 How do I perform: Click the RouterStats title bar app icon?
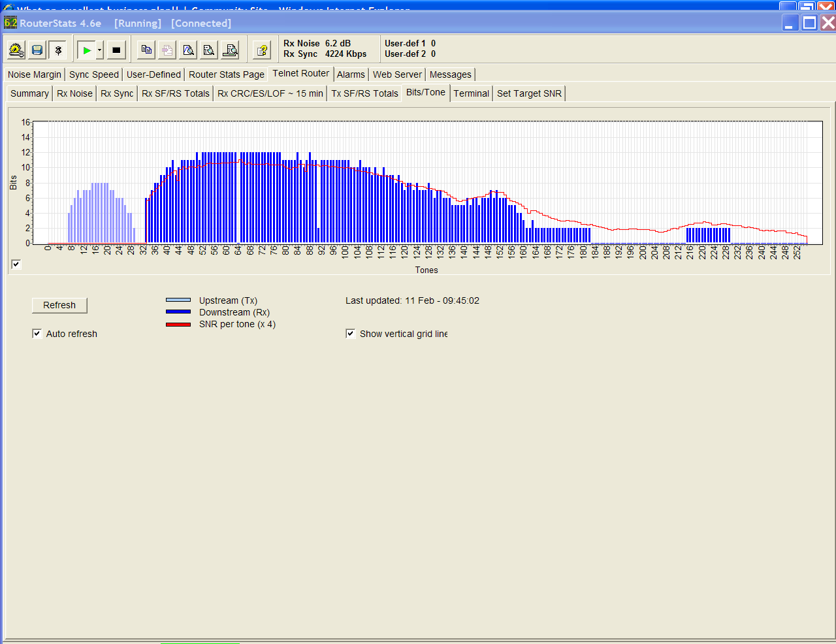10,23
